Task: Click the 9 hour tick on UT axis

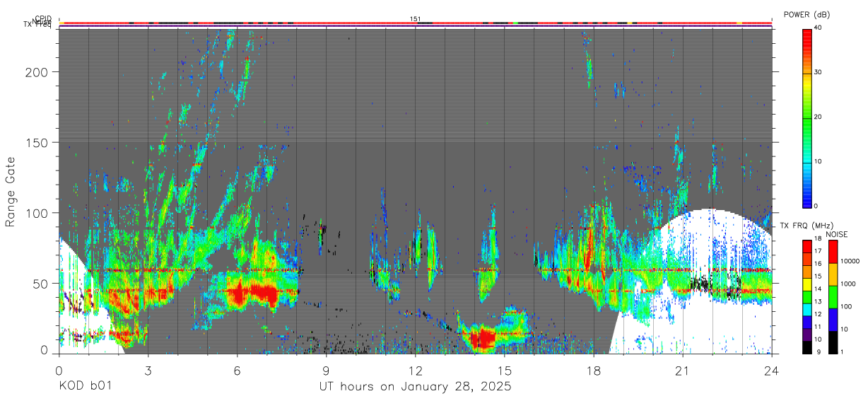Action: pos(326,370)
